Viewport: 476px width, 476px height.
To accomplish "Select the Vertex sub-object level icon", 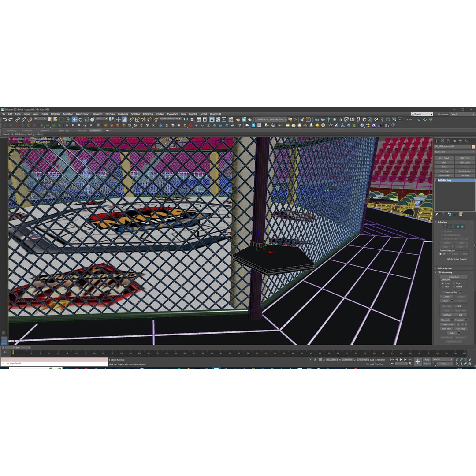I will pos(444,227).
